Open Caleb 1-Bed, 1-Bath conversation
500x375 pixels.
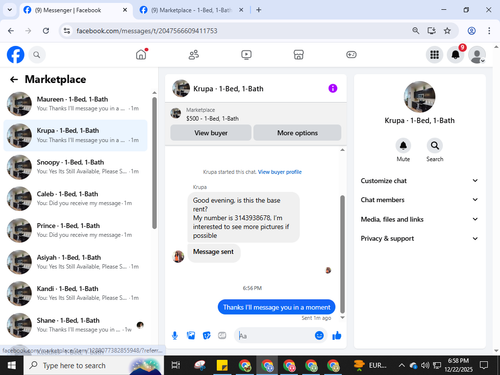[x=75, y=199]
